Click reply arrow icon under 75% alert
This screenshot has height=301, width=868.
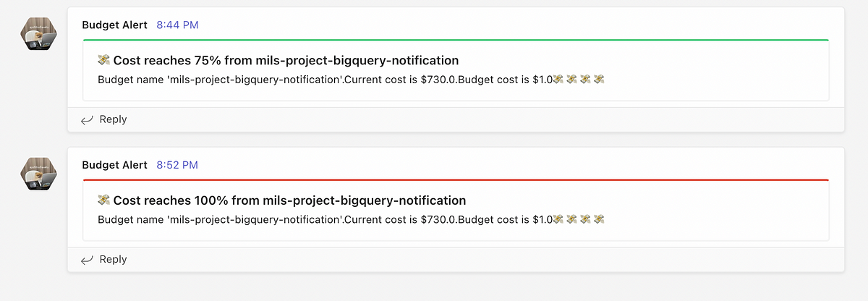(87, 120)
